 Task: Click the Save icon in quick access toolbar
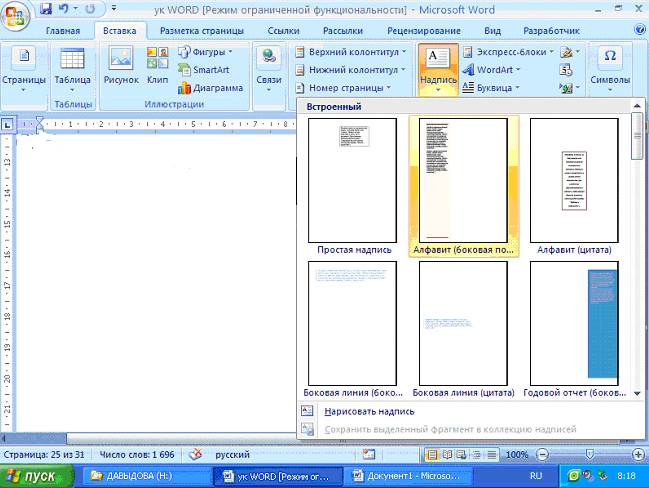[x=46, y=9]
